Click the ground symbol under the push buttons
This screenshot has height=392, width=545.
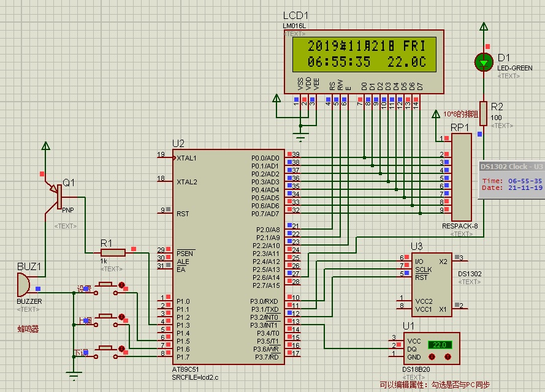(x=74, y=376)
